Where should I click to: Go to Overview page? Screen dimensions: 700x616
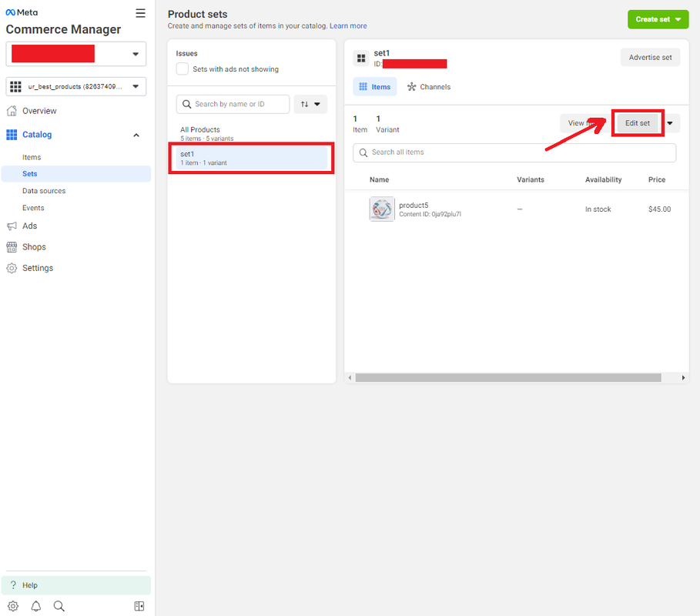39,111
